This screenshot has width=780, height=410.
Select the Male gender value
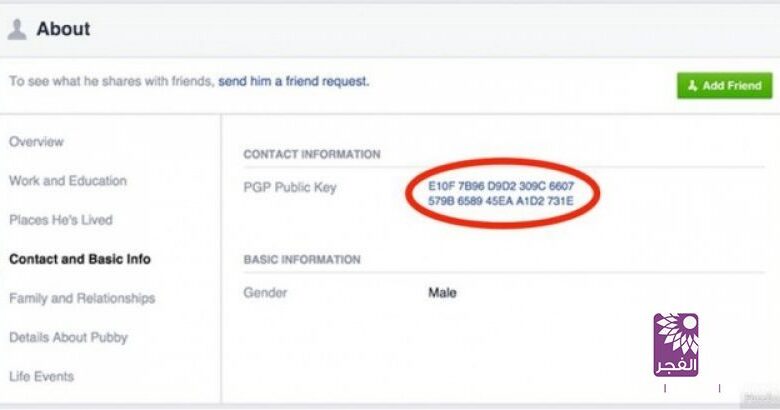click(442, 293)
